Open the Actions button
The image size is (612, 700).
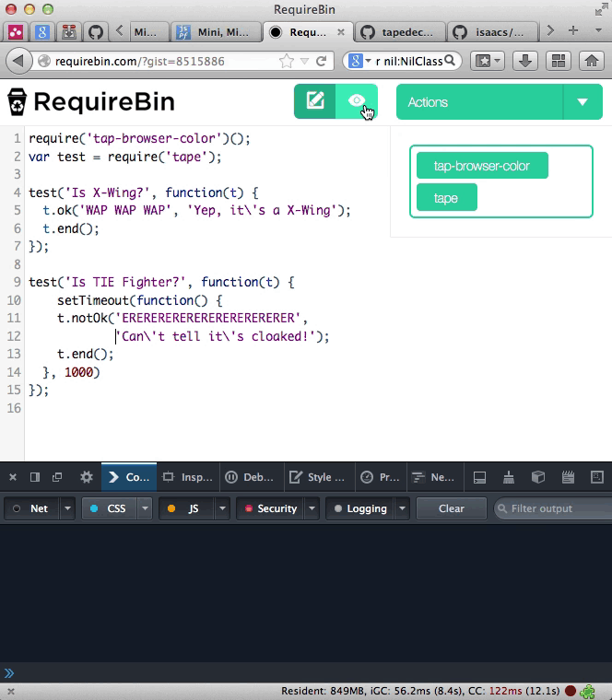(479, 102)
